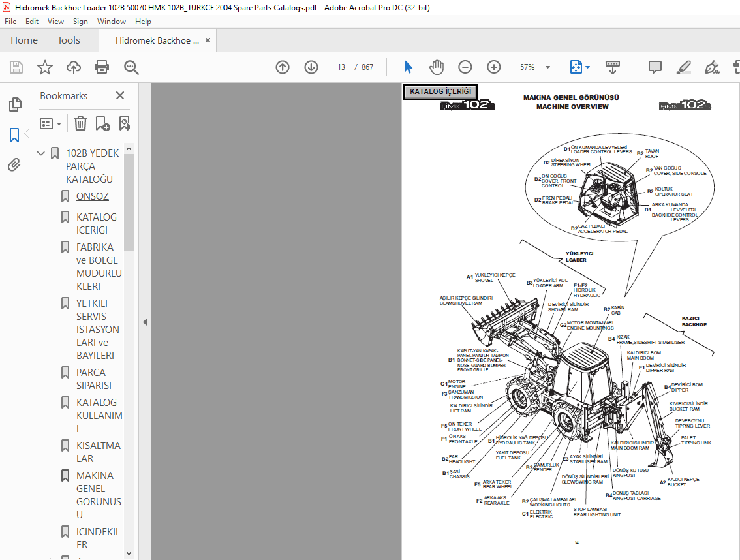Viewport: 740px width, 560px height.
Task: Add a new bookmark icon
Action: click(x=102, y=124)
